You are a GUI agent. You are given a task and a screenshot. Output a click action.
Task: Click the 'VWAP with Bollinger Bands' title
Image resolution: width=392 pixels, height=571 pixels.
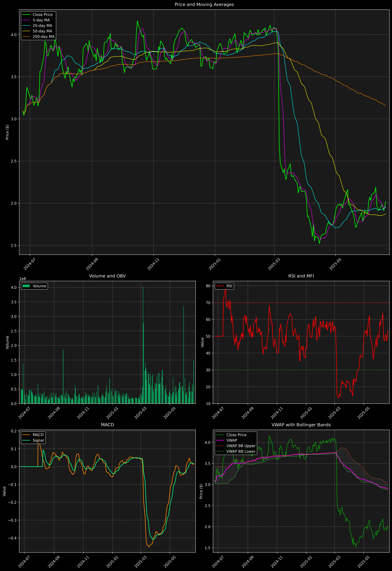[x=301, y=425]
